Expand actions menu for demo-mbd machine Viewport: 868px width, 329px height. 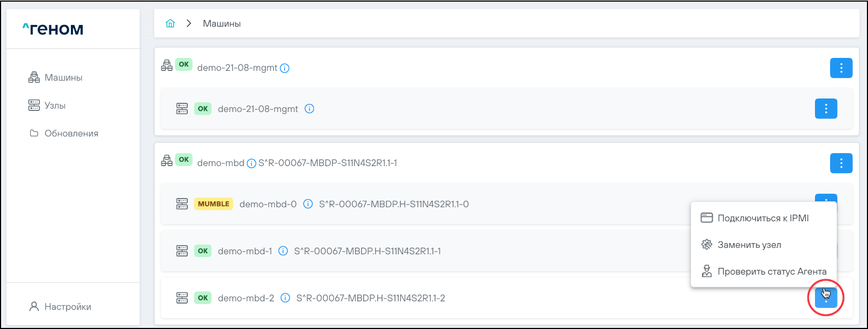tap(841, 163)
